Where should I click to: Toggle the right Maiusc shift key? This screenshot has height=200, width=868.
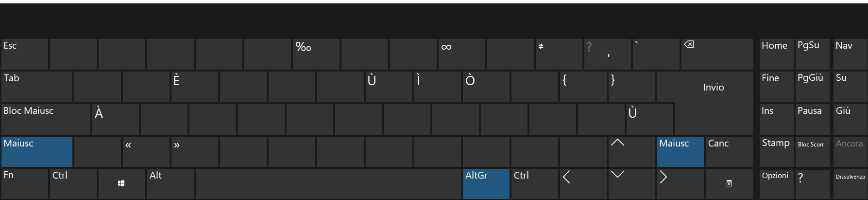(x=680, y=152)
